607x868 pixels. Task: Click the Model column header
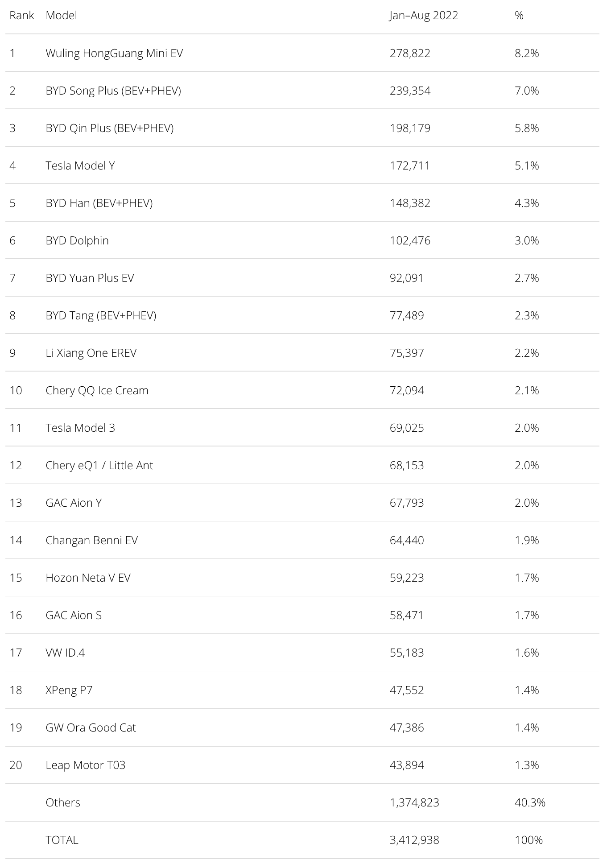coord(61,15)
